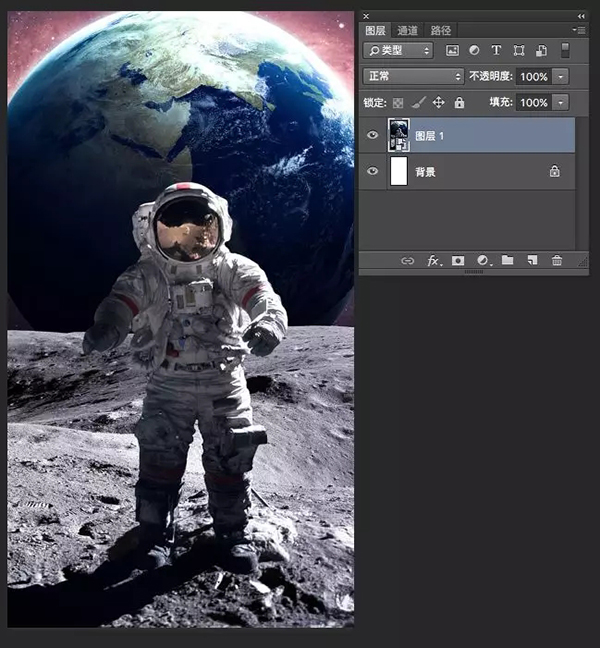Toggle visibility of the 背景 layer
This screenshot has width=600, height=648.
point(373,172)
